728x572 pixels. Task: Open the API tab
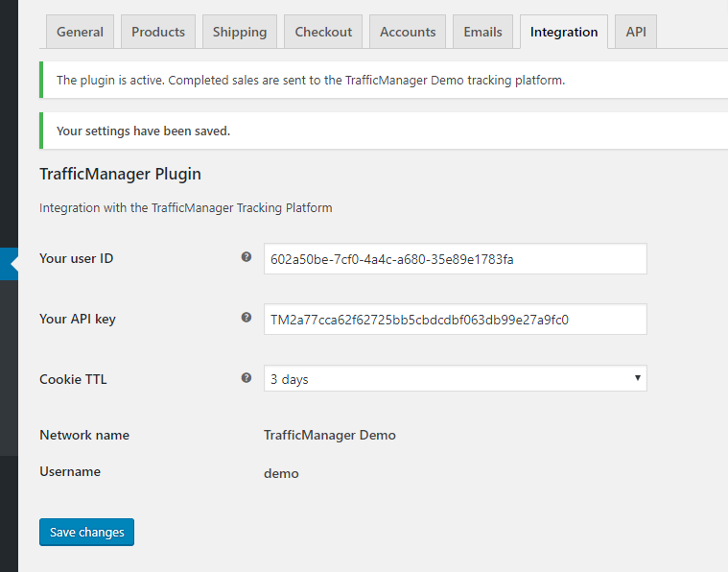click(x=636, y=32)
